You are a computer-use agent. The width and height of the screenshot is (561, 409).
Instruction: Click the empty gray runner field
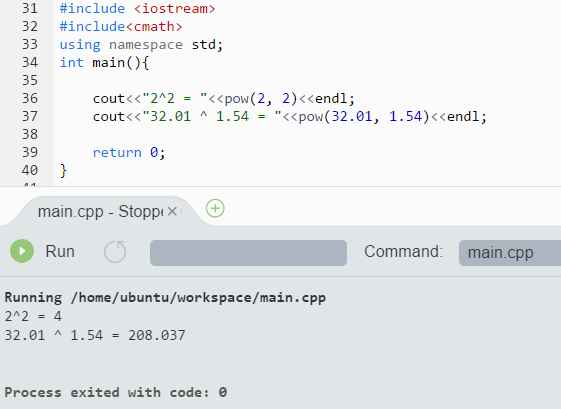[248, 253]
